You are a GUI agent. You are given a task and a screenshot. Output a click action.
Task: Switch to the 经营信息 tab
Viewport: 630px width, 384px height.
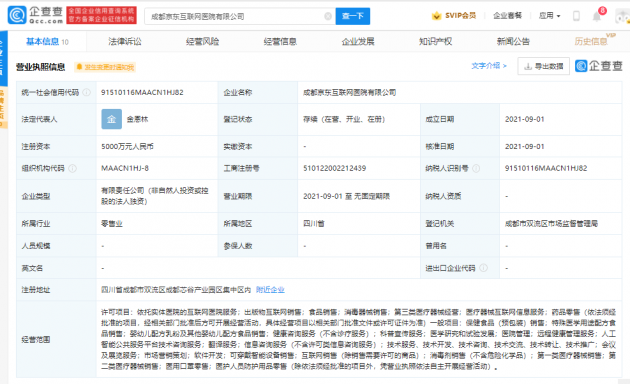click(x=280, y=41)
